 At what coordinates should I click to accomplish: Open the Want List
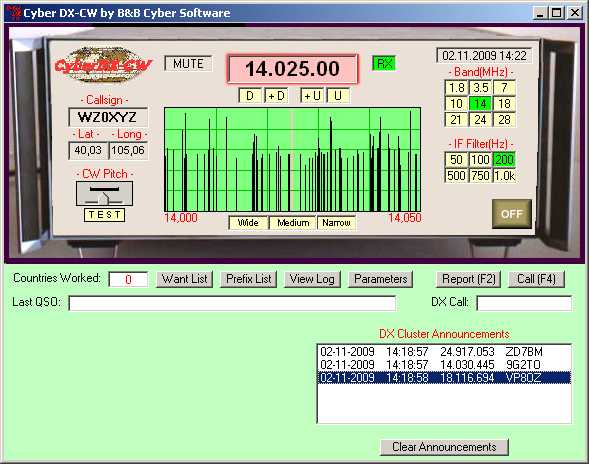[184, 279]
